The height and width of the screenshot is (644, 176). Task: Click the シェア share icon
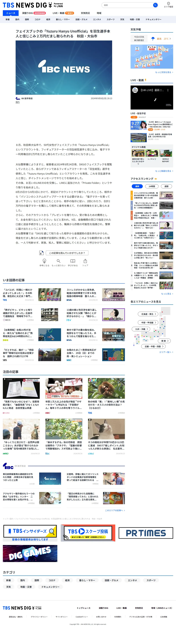pyautogui.click(x=85, y=261)
